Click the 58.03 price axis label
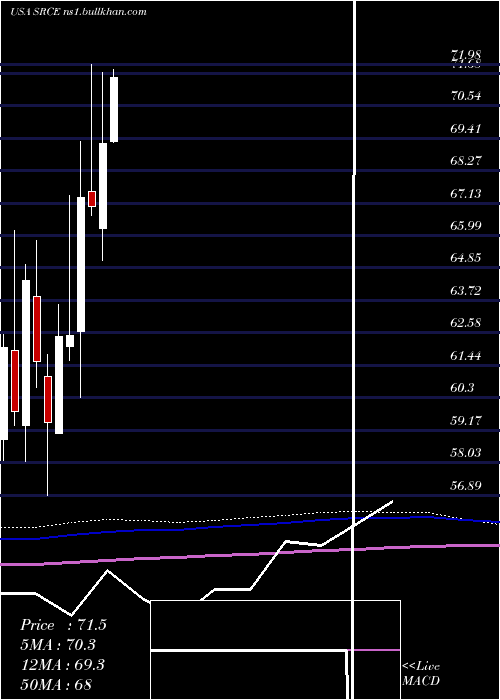500x700 pixels. [x=466, y=453]
